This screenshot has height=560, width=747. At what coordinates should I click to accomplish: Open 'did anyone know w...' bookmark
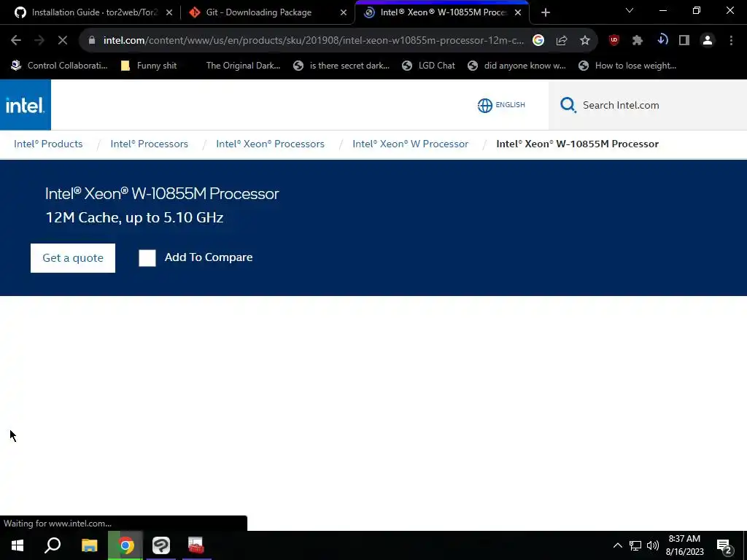tap(517, 66)
